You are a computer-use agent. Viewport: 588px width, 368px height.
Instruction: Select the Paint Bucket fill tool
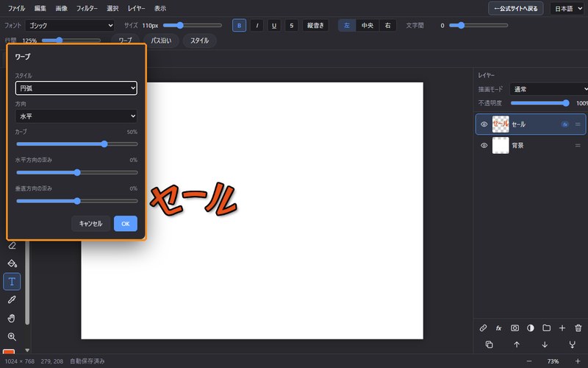(12, 263)
